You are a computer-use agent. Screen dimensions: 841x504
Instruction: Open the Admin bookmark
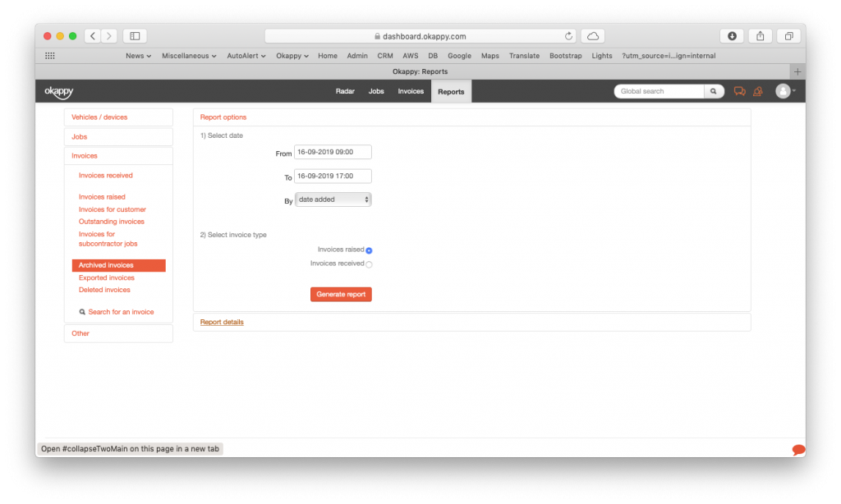(357, 56)
